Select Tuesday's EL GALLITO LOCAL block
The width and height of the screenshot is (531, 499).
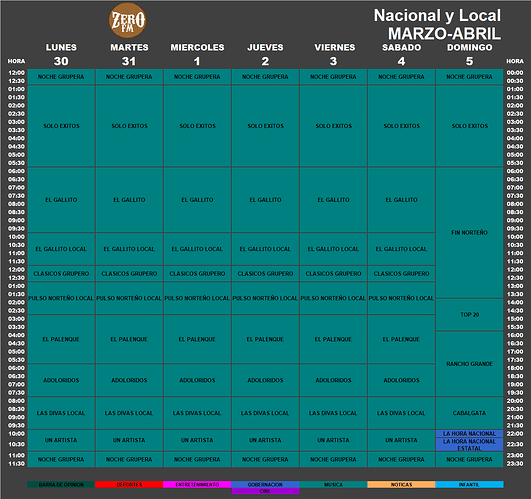(x=129, y=249)
